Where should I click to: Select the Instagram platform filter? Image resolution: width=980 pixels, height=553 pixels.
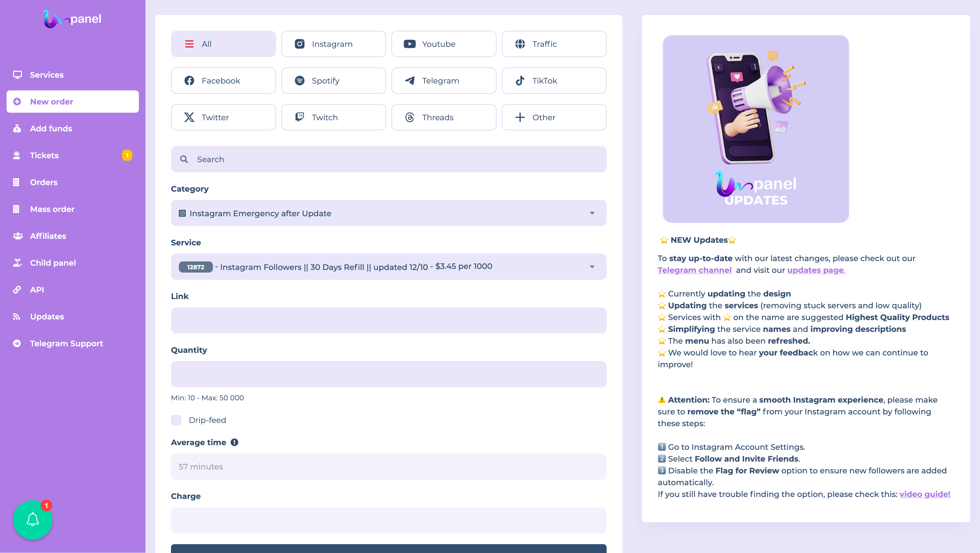[x=333, y=44]
